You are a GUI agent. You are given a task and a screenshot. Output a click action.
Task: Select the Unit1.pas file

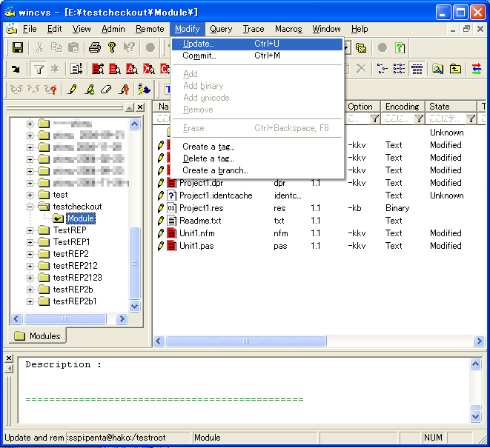(196, 246)
